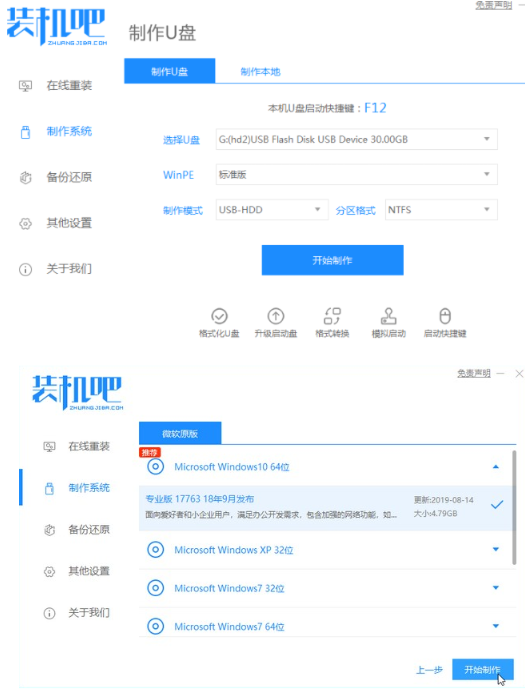The width and height of the screenshot is (525, 694).
Task: Toggle checkmark on 专业版 17763 edition
Action: [497, 505]
